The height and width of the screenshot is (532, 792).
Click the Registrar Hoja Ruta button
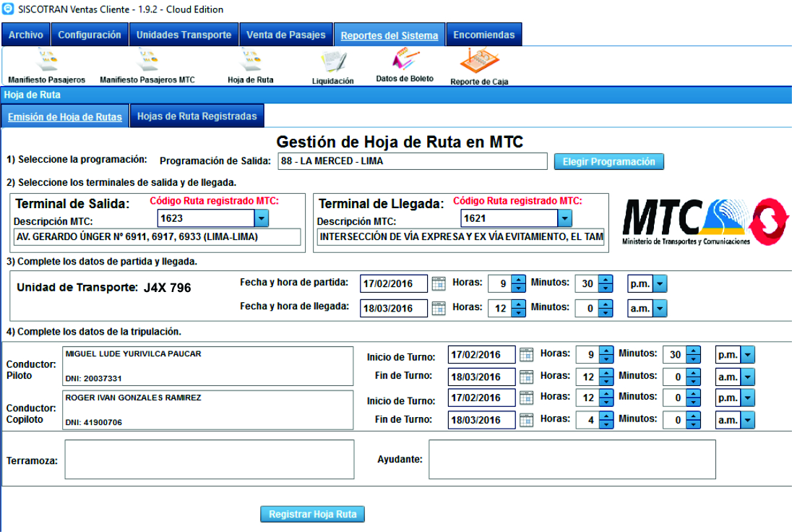(x=313, y=514)
